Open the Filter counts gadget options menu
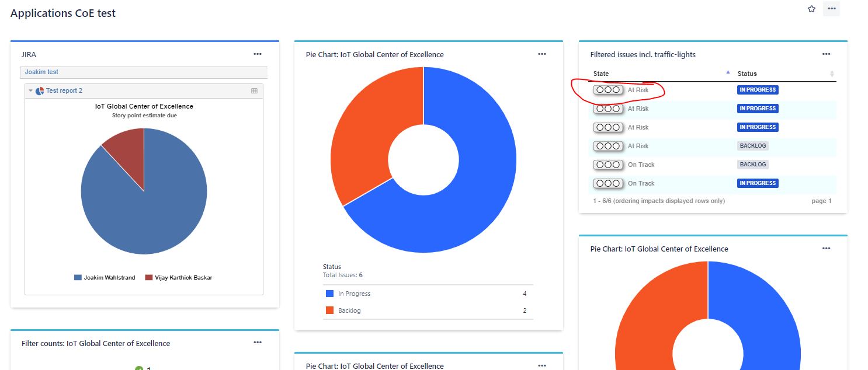This screenshot has width=868, height=370. [258, 343]
